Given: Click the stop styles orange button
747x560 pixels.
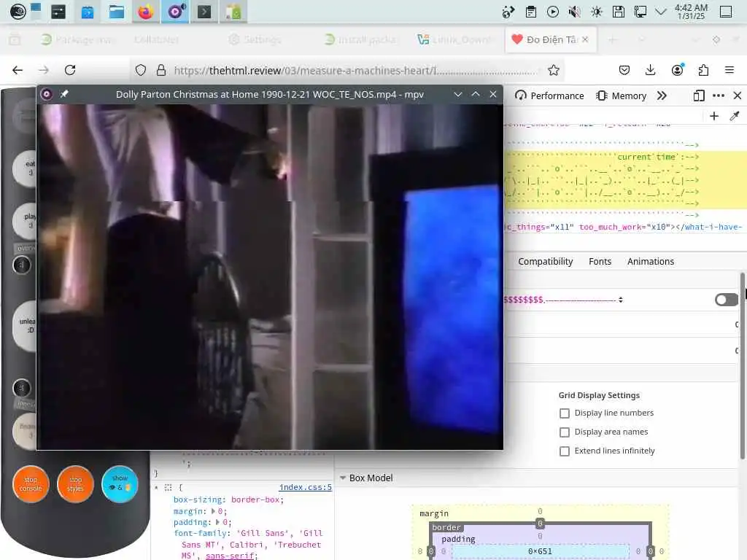Looking at the screenshot, I should pyautogui.click(x=75, y=484).
